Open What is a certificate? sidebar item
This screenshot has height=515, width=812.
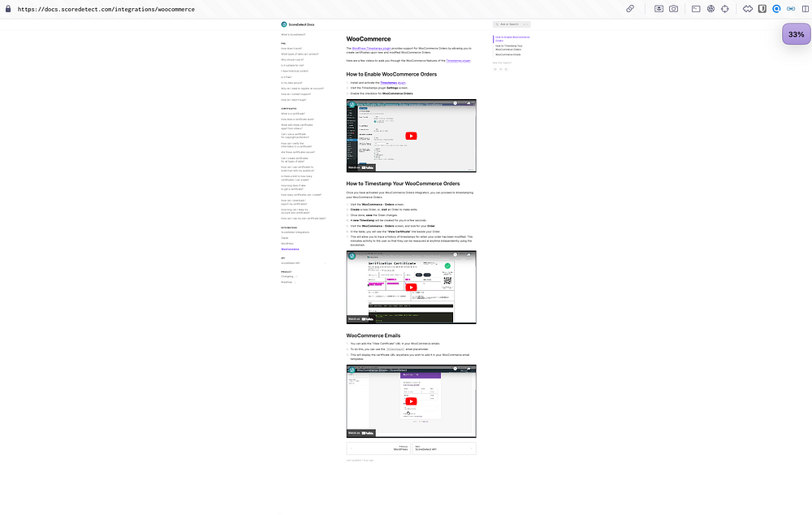(x=293, y=114)
